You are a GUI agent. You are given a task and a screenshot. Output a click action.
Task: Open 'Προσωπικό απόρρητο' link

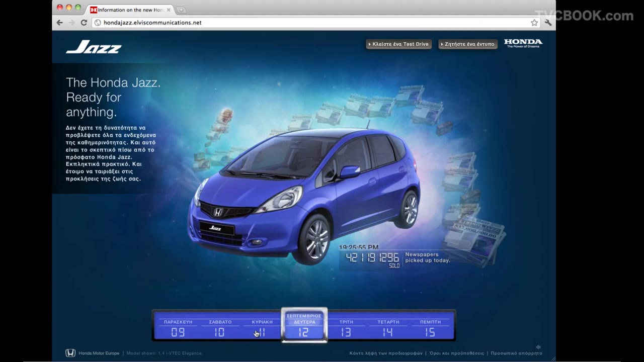pyautogui.click(x=516, y=353)
